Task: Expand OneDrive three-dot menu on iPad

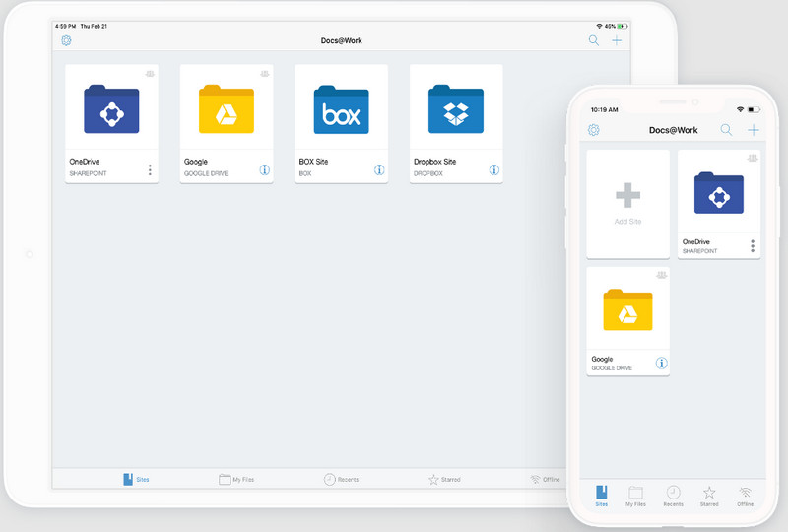Action: point(150,170)
